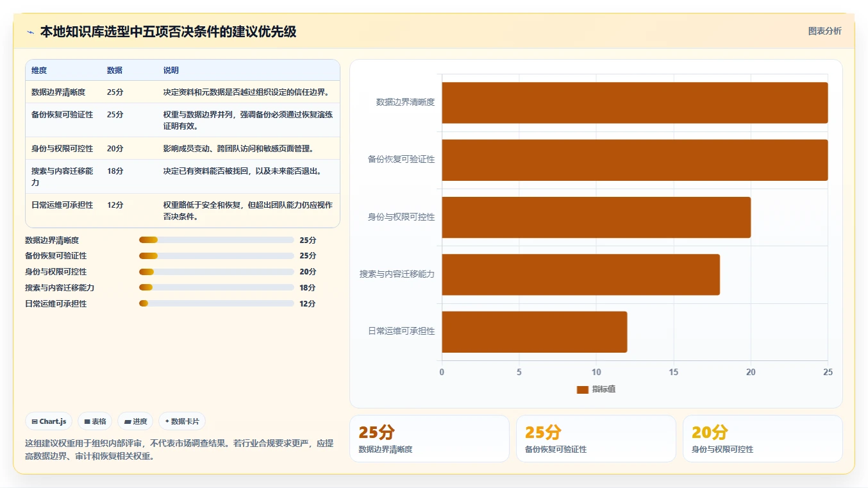Click the 数据边界清晰度 chart bar
The height and width of the screenshot is (488, 868).
coord(635,103)
